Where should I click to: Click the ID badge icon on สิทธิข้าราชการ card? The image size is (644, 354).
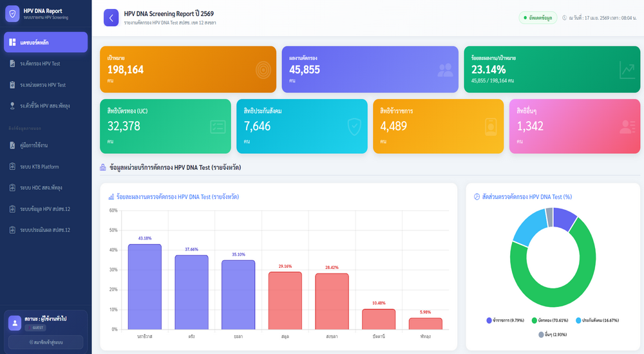tap(491, 127)
